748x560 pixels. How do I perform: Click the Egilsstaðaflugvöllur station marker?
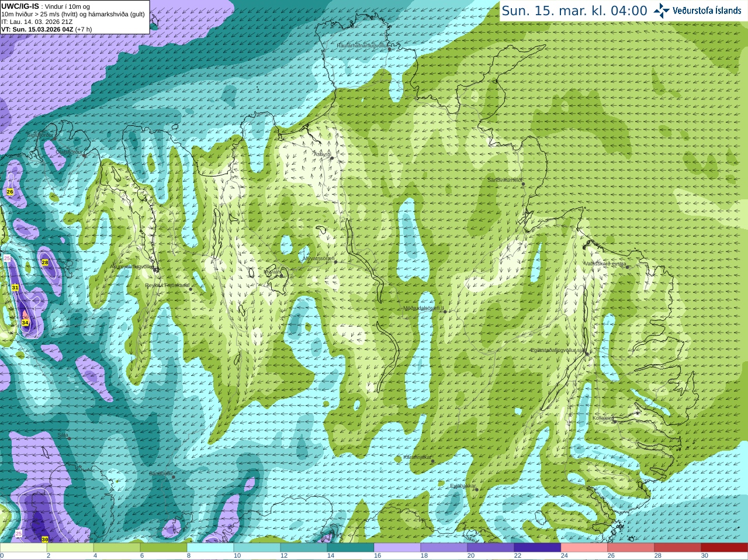[587, 353]
